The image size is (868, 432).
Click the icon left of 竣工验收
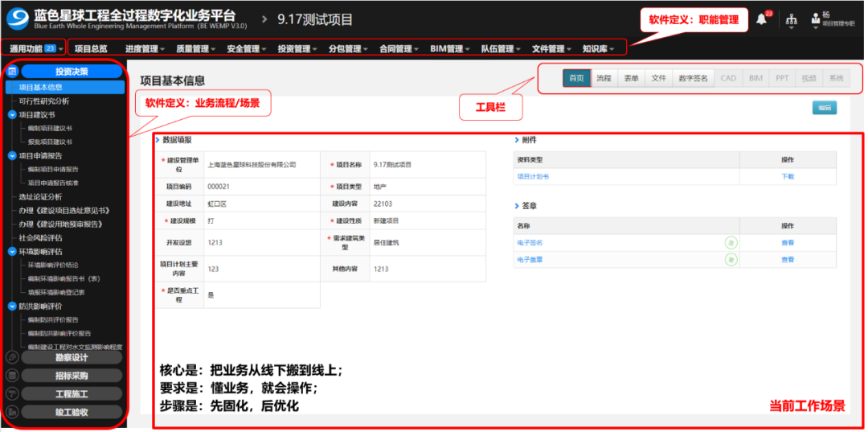point(12,413)
